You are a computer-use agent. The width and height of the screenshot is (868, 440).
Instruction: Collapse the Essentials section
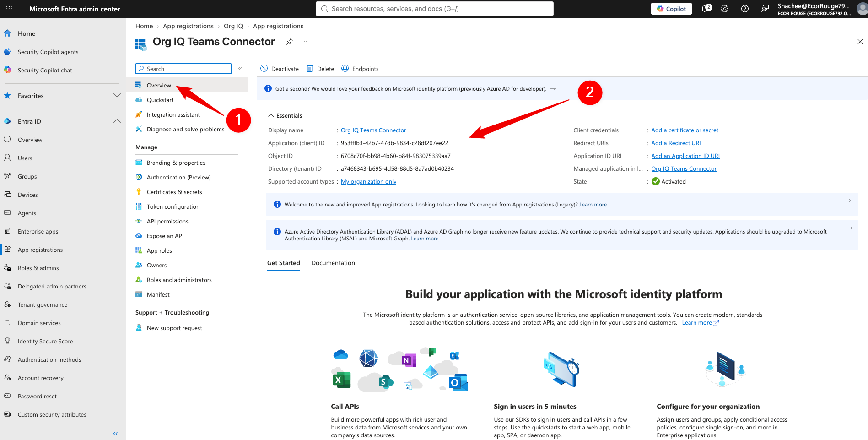coord(285,115)
